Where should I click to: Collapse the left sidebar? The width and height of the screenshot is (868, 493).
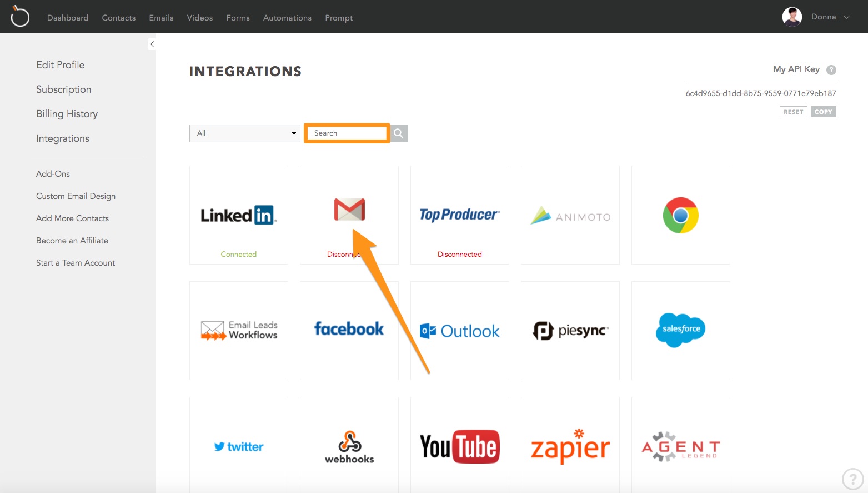pos(152,44)
